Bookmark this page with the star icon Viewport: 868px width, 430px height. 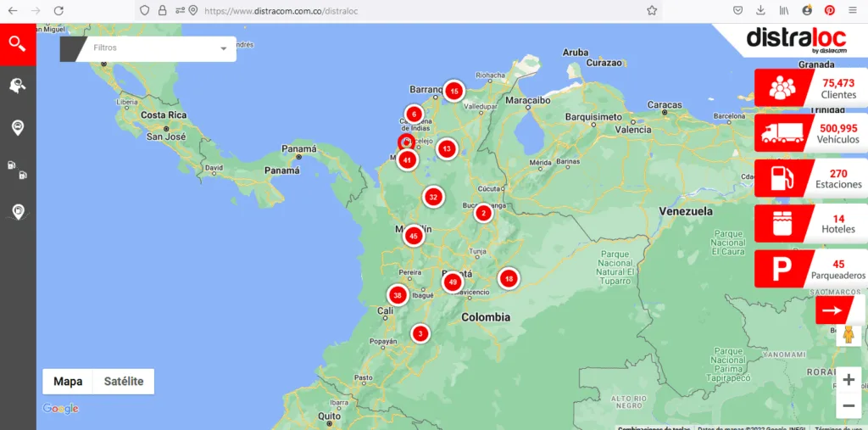point(652,10)
